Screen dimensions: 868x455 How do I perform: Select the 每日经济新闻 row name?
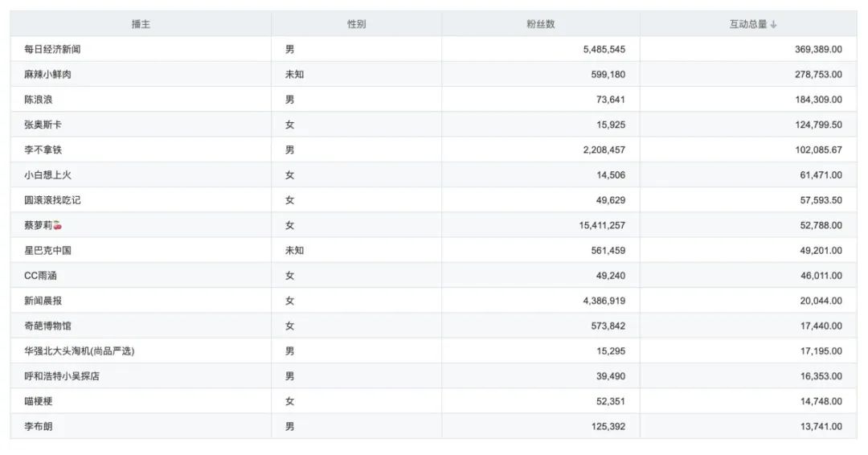pos(52,49)
